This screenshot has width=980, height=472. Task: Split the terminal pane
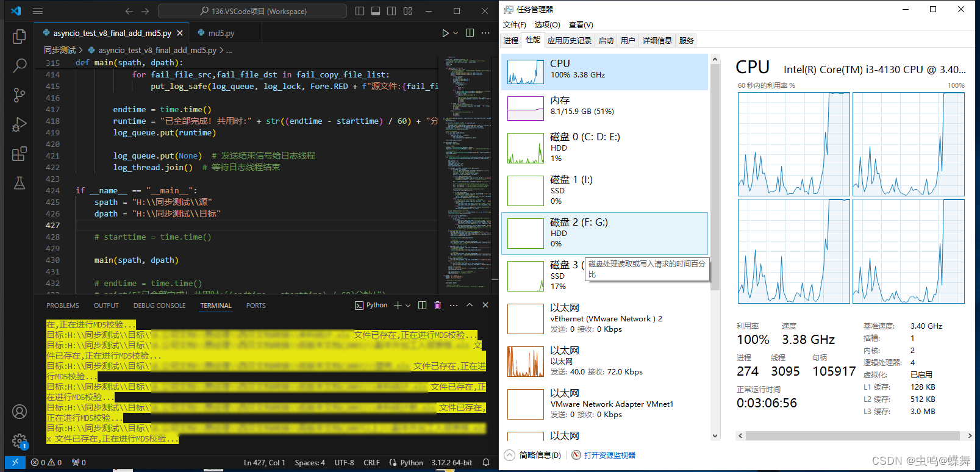click(x=422, y=305)
